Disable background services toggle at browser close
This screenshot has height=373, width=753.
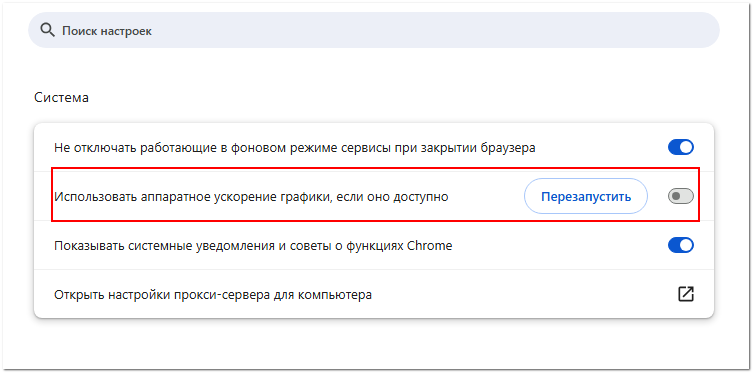tap(680, 147)
